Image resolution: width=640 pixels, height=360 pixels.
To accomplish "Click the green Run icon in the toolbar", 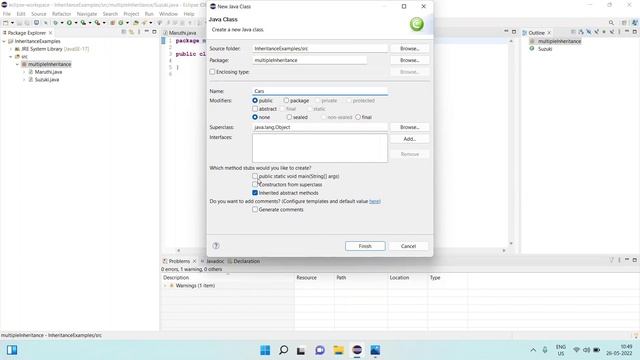I will (x=69, y=23).
